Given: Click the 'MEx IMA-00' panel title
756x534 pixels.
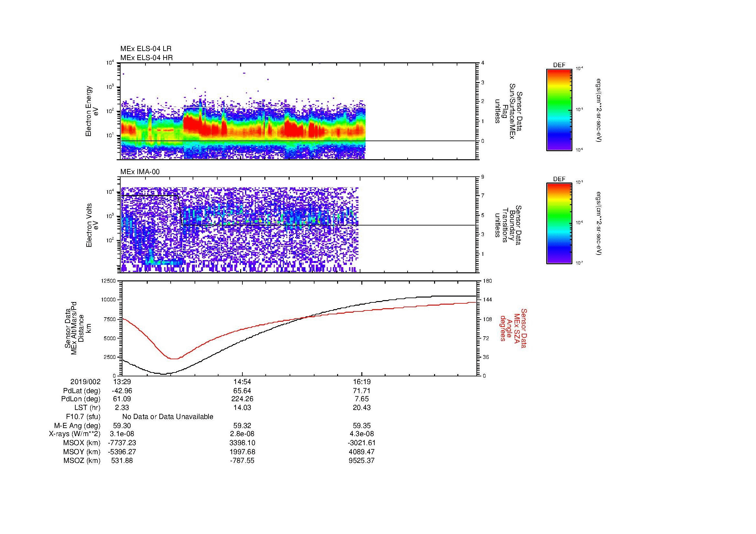Looking at the screenshot, I should [x=140, y=172].
